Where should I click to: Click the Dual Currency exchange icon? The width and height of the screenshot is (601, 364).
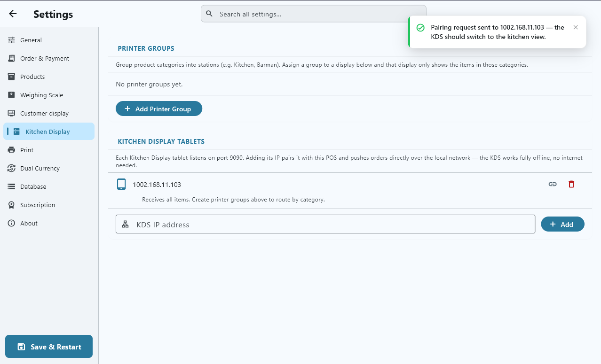(x=12, y=168)
